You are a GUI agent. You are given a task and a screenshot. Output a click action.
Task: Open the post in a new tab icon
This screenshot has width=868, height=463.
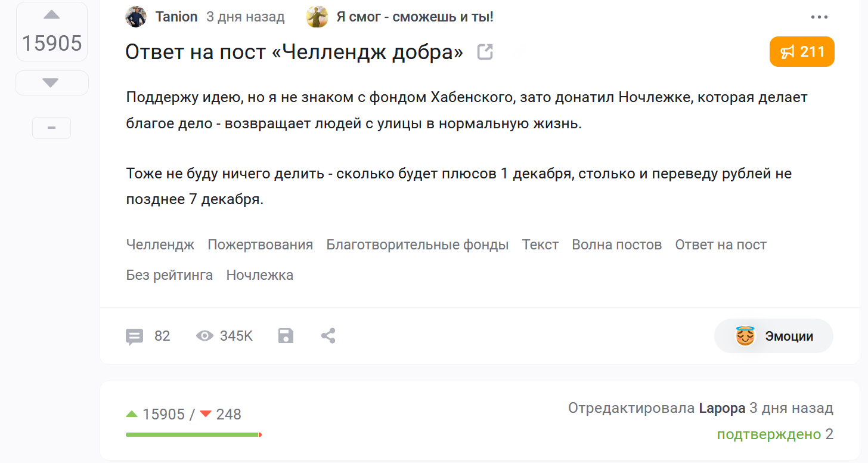[485, 53]
